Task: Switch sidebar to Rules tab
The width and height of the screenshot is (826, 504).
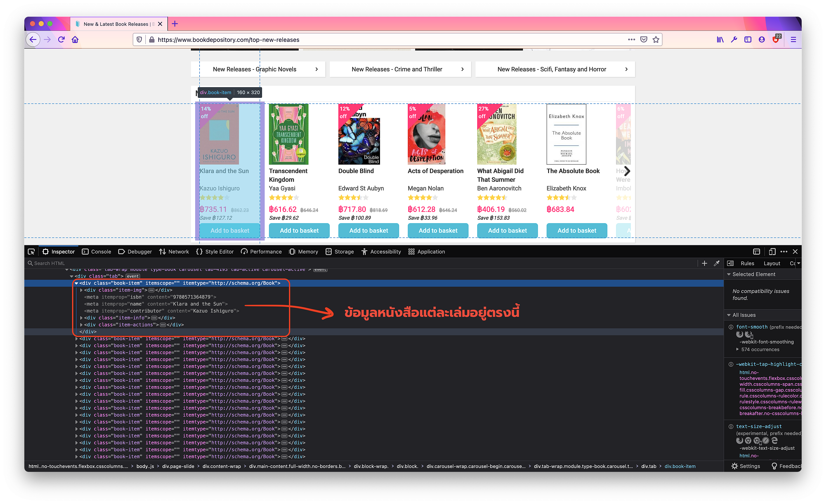Action: (x=747, y=263)
